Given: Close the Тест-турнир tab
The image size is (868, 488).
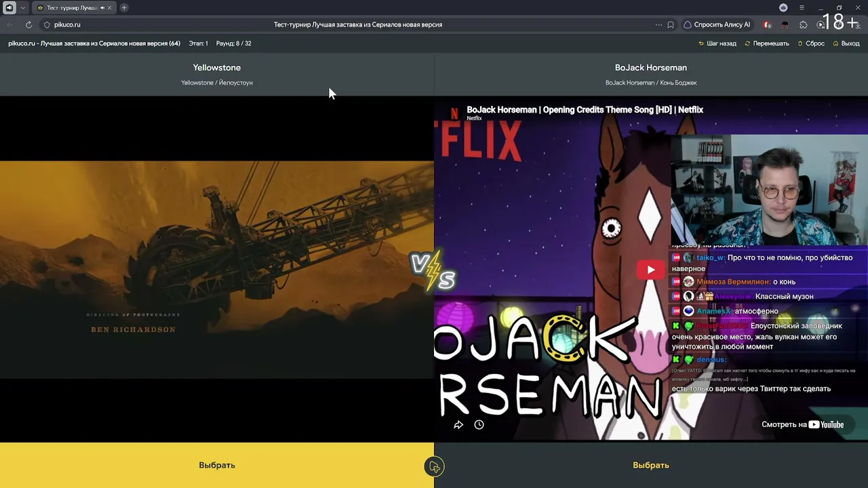Looking at the screenshot, I should coord(110,7).
